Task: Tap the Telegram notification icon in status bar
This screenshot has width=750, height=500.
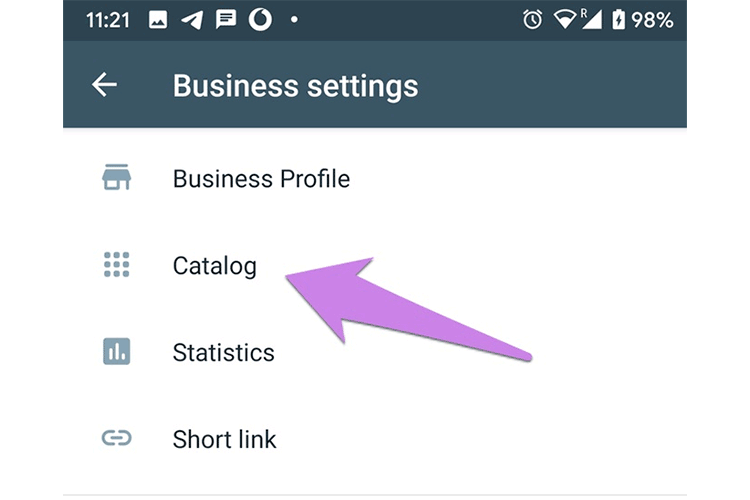Action: coord(193,20)
